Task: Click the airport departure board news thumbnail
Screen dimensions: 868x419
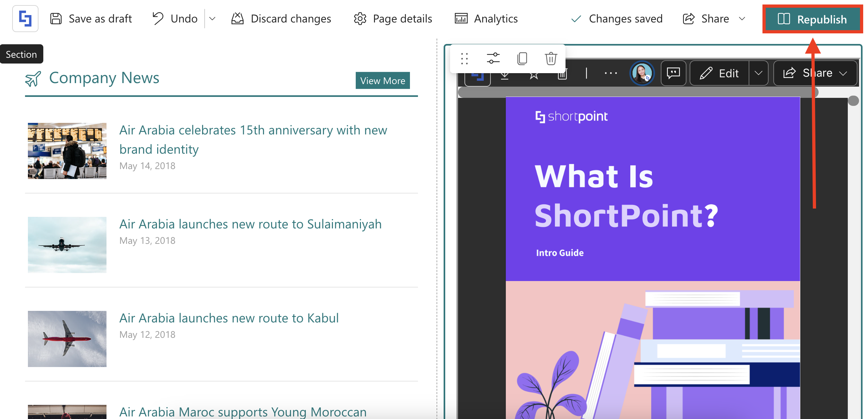Action: 67,151
